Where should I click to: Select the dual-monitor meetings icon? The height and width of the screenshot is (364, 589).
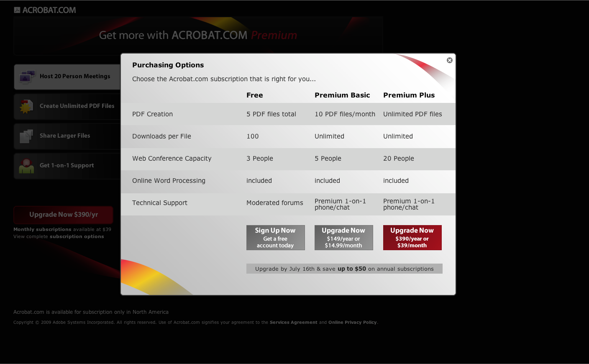click(x=27, y=77)
